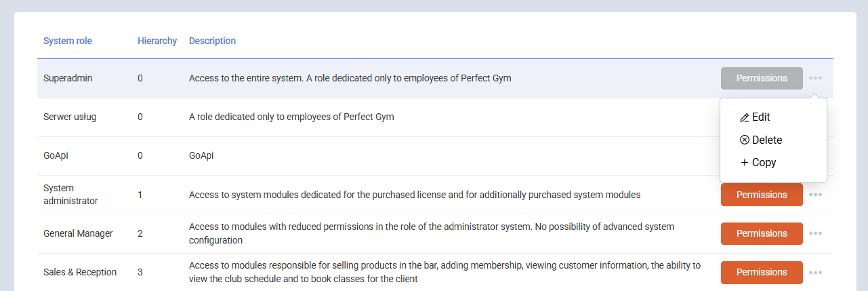This screenshot has height=291, width=868.
Task: Click the Superadmin role name
Action: pyautogui.click(x=68, y=78)
